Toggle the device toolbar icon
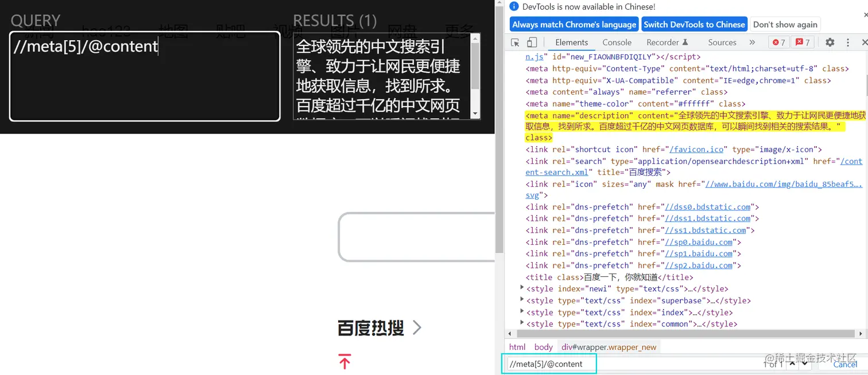The width and height of the screenshot is (868, 375). point(532,42)
